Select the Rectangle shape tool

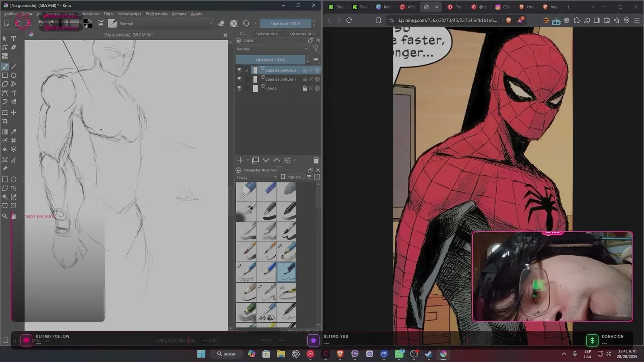pyautogui.click(x=5, y=75)
